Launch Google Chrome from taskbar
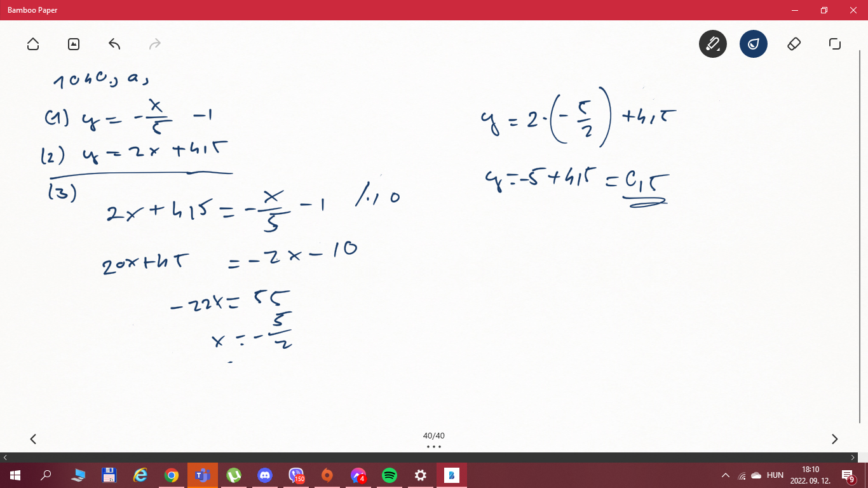Image resolution: width=868 pixels, height=488 pixels. [172, 475]
